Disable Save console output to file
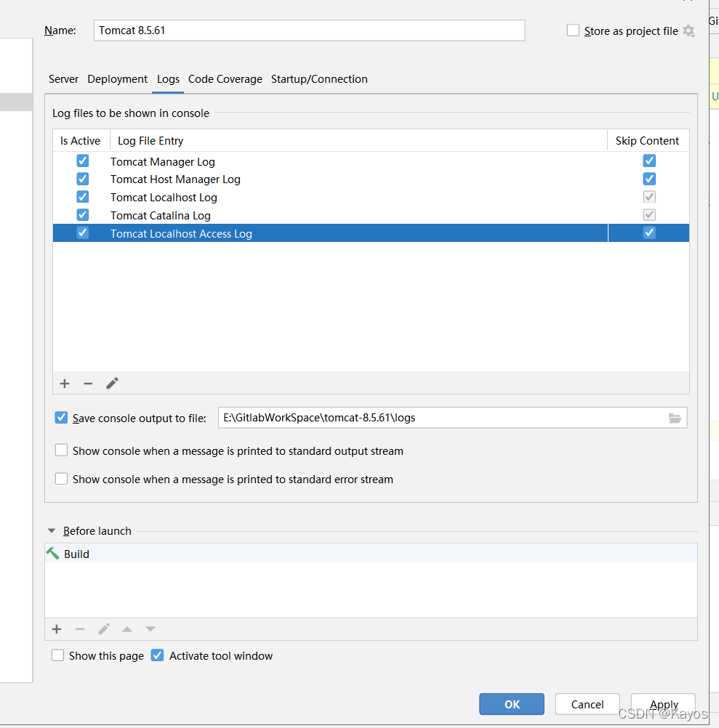This screenshot has height=728, width=719. [x=61, y=417]
